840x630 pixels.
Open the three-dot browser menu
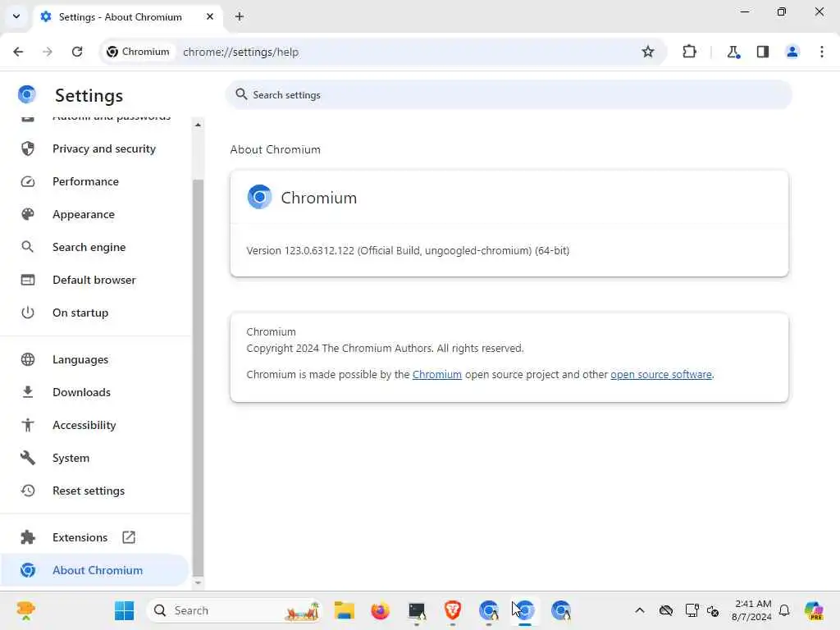(x=821, y=52)
